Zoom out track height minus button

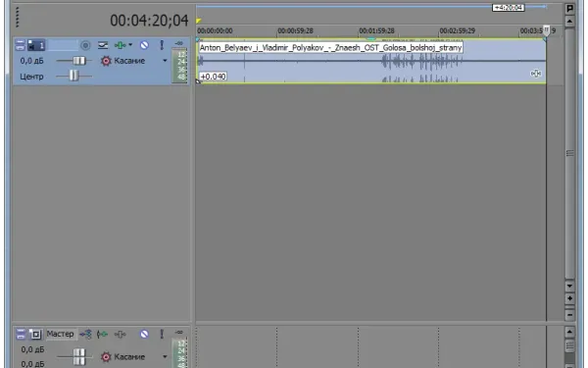tap(569, 315)
